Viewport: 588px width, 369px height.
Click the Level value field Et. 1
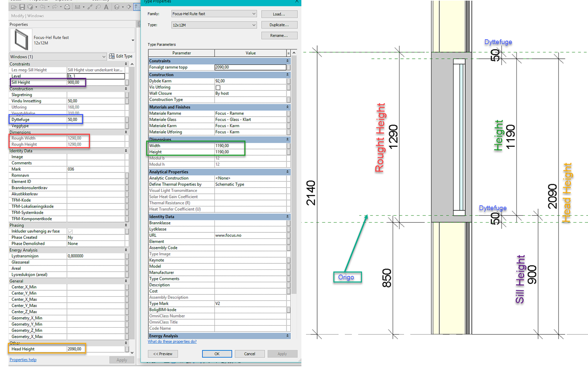pos(95,76)
